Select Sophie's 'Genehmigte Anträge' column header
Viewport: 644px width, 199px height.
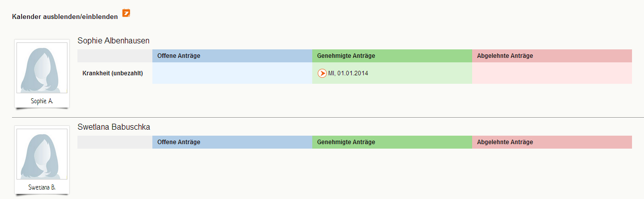pyautogui.click(x=392, y=56)
